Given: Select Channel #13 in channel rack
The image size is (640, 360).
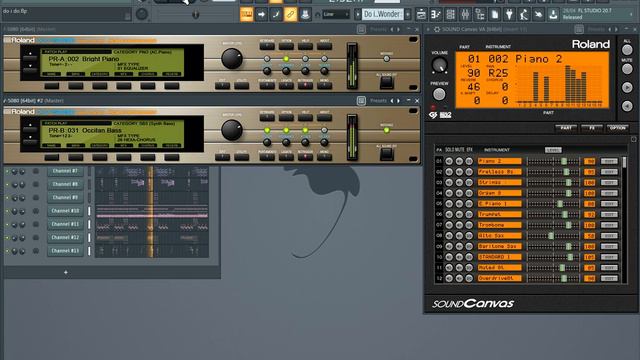Looking at the screenshot, I should click(x=65, y=251).
